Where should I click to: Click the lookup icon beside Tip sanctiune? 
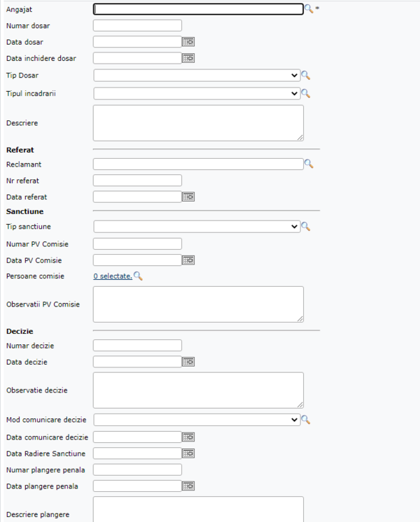coord(306,227)
